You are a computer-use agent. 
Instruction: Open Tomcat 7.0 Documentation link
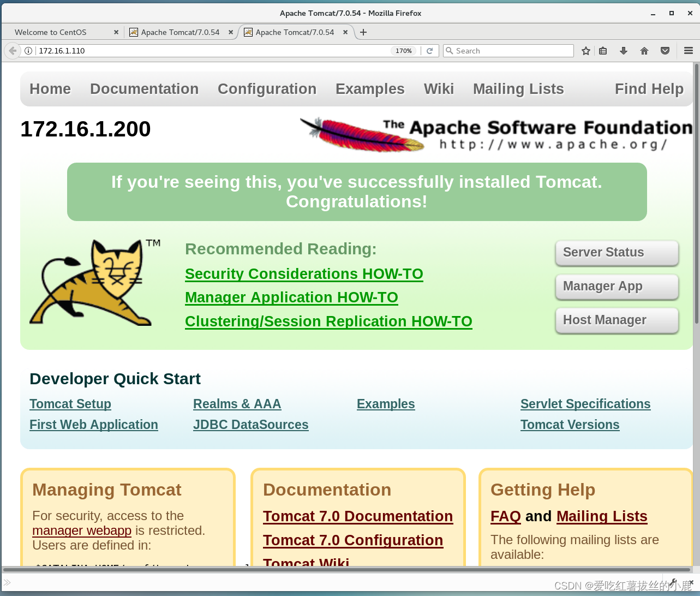tap(358, 516)
